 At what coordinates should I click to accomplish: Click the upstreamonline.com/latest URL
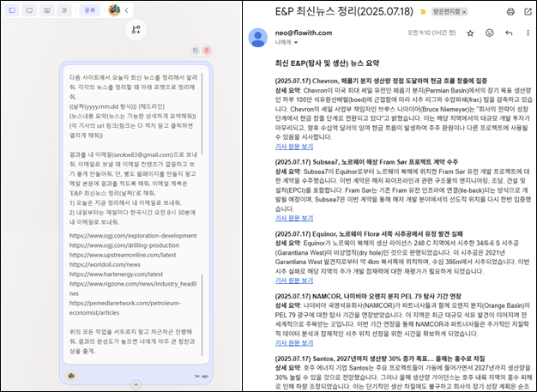pyautogui.click(x=123, y=255)
